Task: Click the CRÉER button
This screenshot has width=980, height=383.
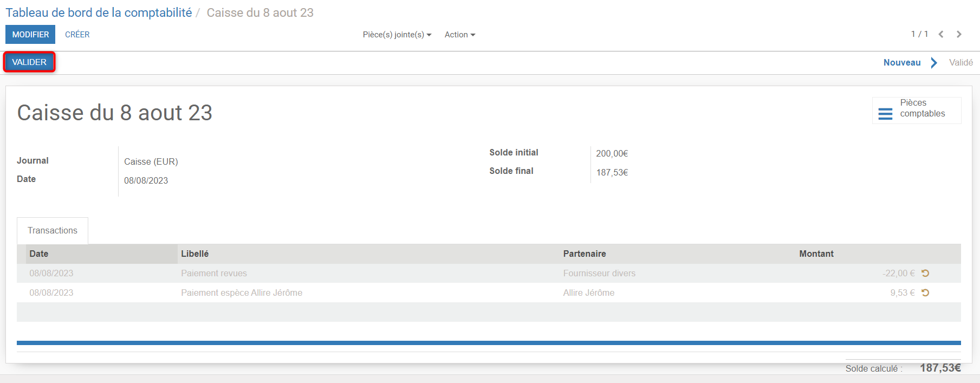Action: tap(77, 35)
